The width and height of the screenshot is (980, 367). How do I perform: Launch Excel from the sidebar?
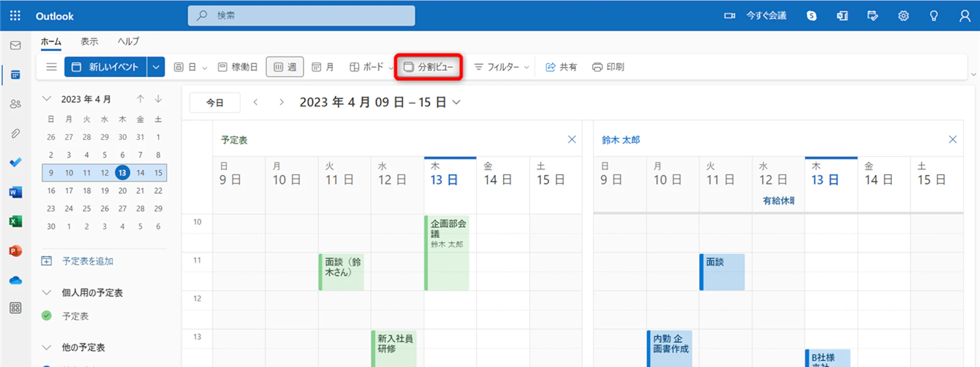[15, 221]
